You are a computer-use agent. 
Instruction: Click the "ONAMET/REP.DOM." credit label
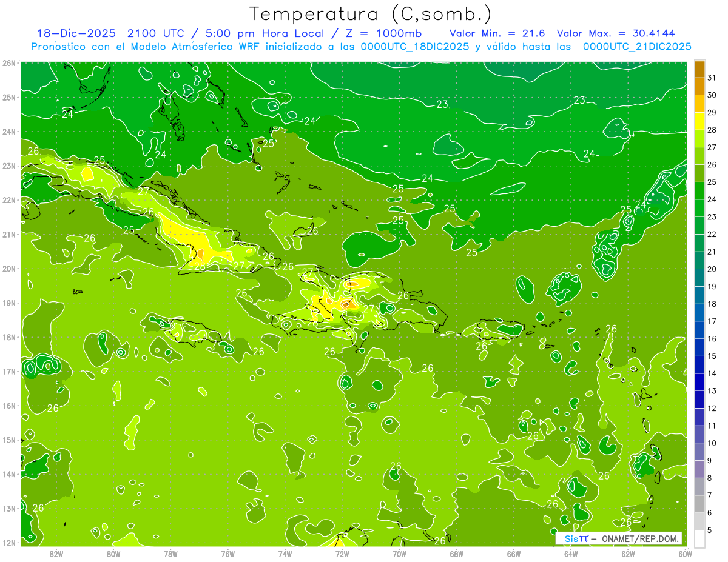[641, 538]
